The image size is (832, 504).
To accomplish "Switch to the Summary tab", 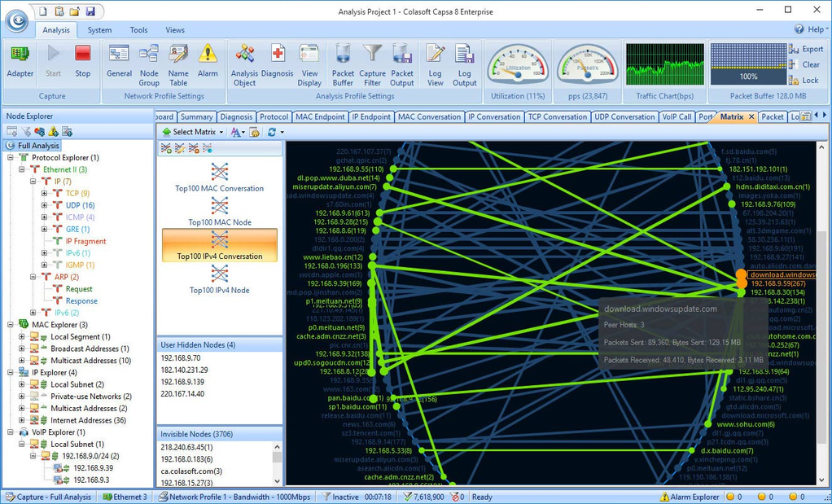I will point(196,116).
